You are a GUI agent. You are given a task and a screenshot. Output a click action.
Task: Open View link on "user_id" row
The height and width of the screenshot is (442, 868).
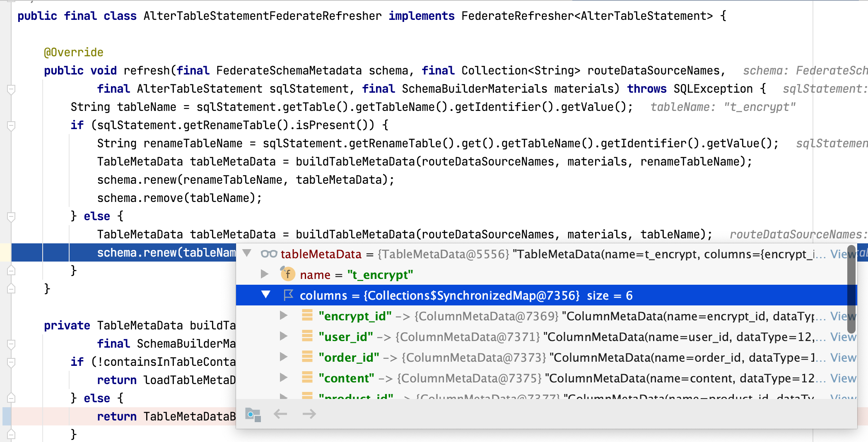pos(843,337)
